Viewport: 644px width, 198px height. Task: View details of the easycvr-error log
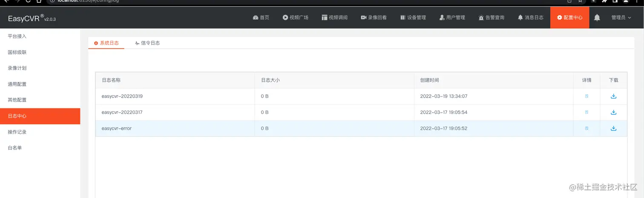pyautogui.click(x=586, y=128)
